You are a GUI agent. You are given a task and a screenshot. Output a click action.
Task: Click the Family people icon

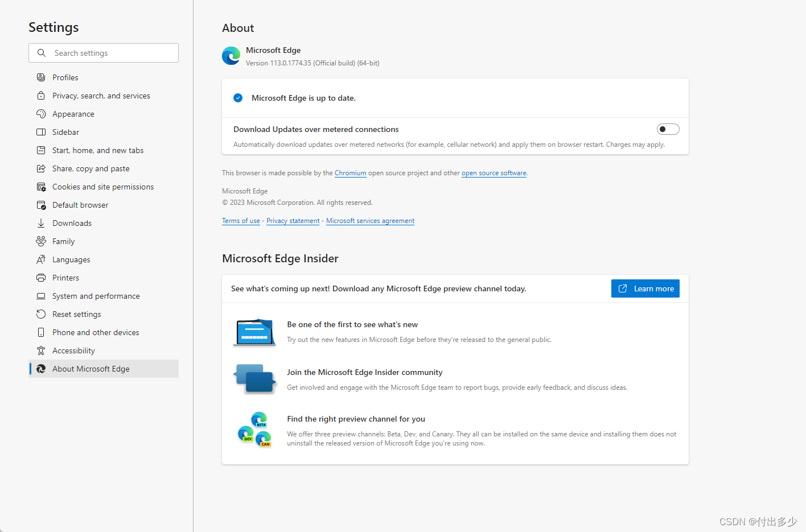(41, 241)
